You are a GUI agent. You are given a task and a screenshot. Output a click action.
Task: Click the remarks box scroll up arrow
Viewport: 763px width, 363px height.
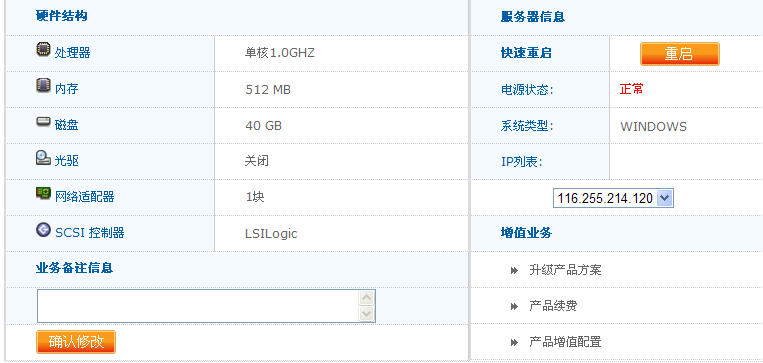point(366,298)
